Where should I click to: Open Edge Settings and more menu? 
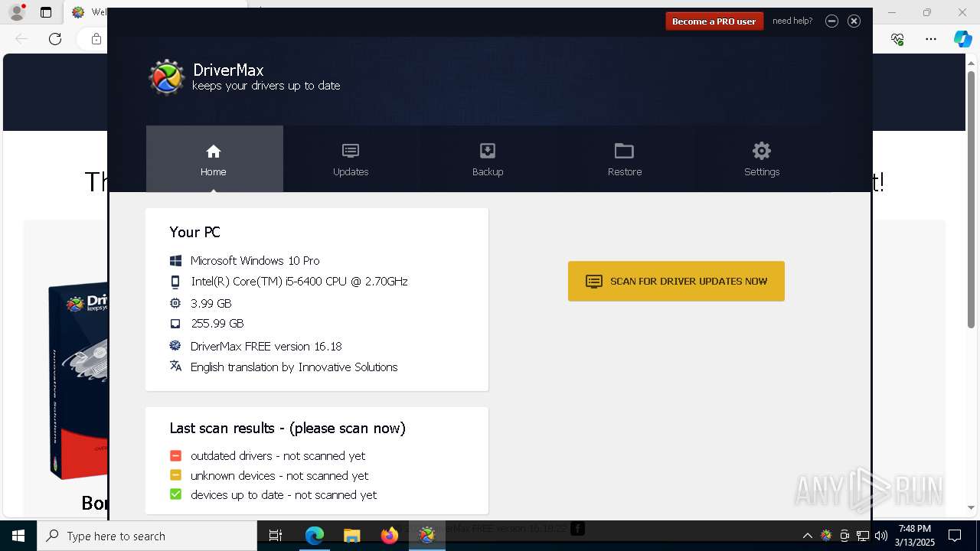[931, 39]
